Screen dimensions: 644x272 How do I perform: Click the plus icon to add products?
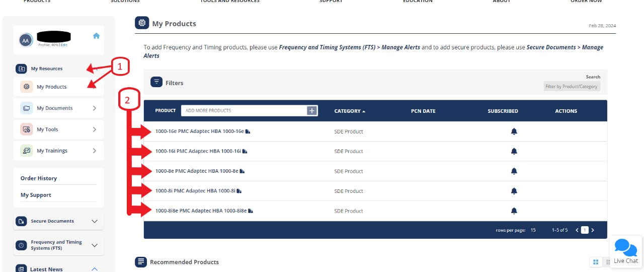pos(312,110)
